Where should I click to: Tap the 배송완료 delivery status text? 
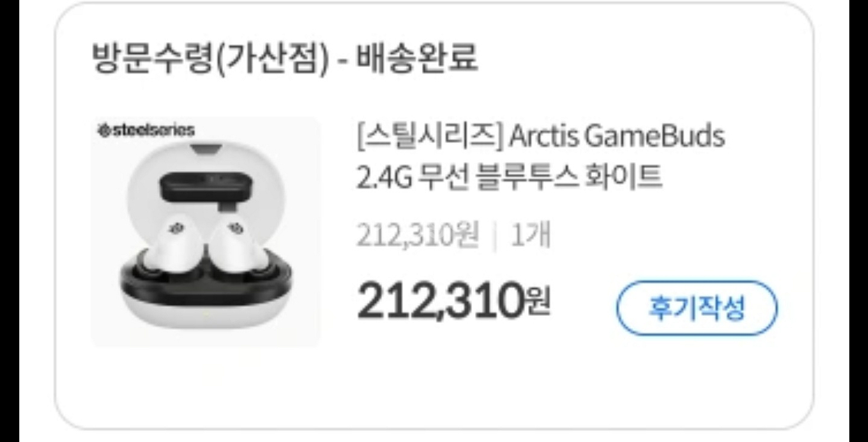[x=417, y=58]
